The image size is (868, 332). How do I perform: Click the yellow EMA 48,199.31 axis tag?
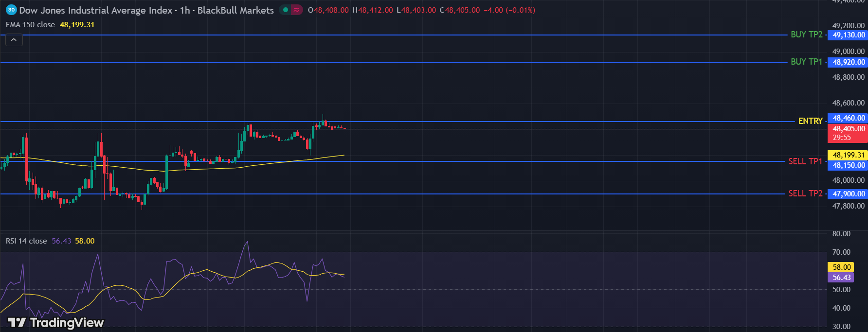point(848,155)
